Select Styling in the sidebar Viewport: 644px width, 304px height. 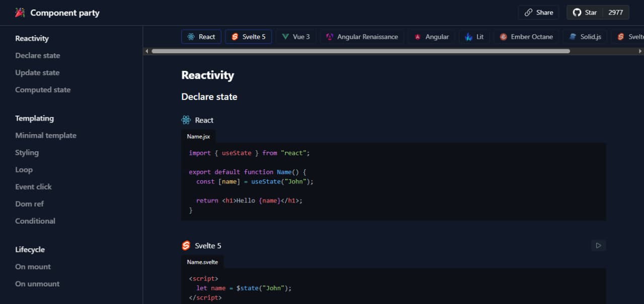click(x=27, y=152)
